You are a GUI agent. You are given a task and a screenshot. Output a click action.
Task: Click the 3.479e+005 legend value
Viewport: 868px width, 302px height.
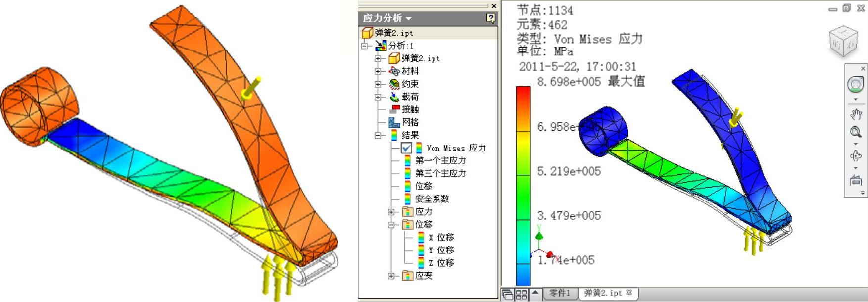click(x=569, y=215)
